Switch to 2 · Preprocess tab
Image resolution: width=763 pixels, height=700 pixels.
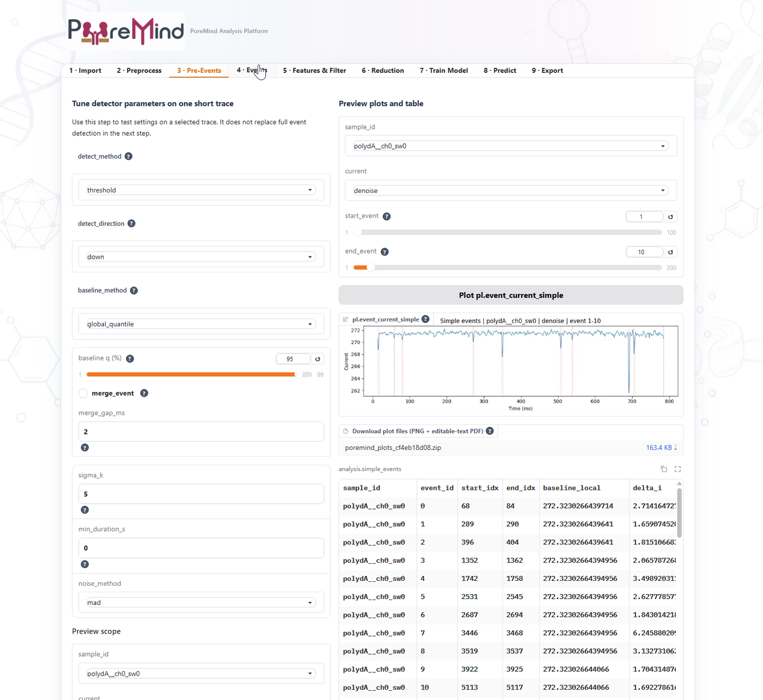pos(139,70)
